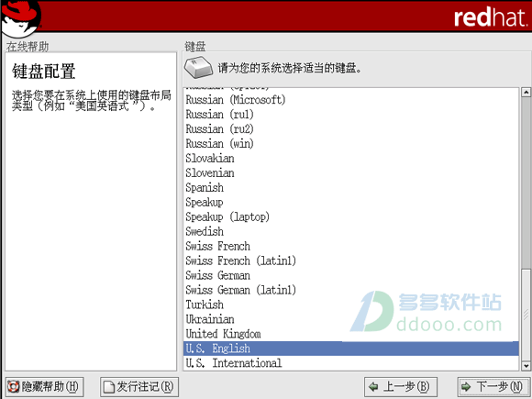Select Swiss German (latin1)

pos(350,290)
